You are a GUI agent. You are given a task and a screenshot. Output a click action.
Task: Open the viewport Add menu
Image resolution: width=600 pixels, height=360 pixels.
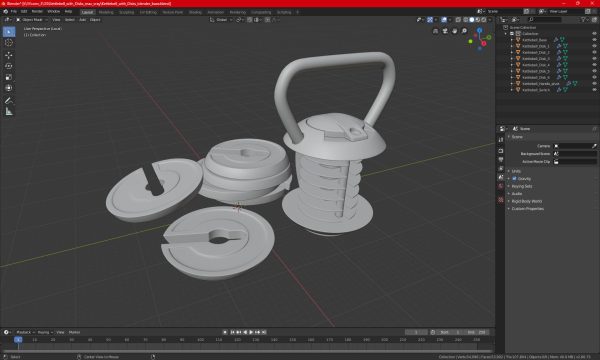click(x=82, y=20)
